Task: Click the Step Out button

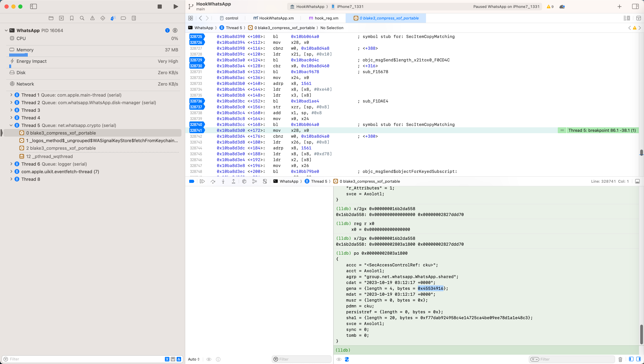Action: tap(234, 181)
